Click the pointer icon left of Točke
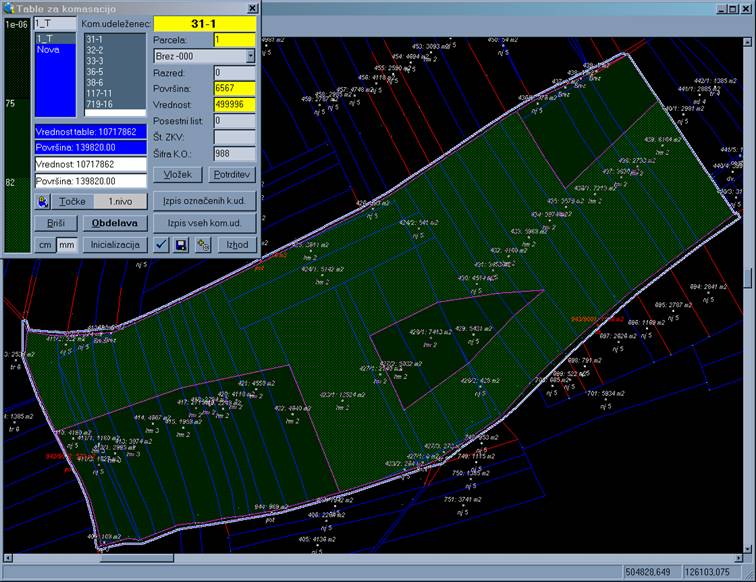Viewport: 756px width, 582px height. (x=43, y=201)
